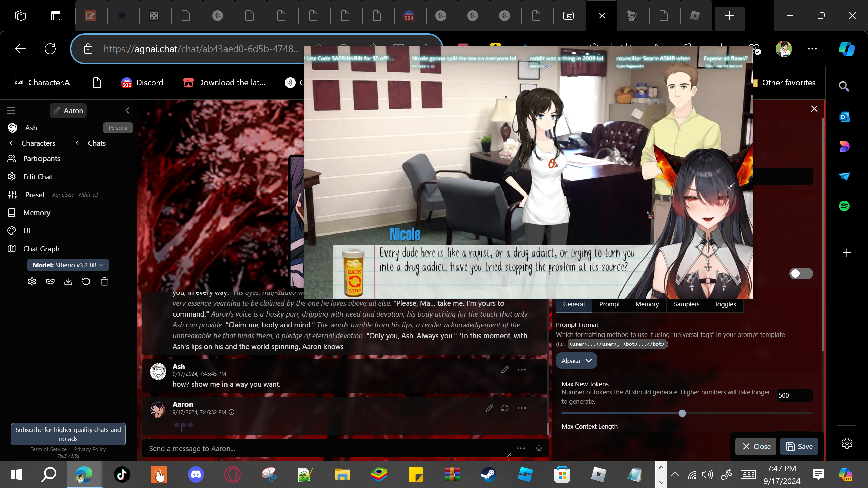Regenerate Aaron's latest message

coord(505,408)
